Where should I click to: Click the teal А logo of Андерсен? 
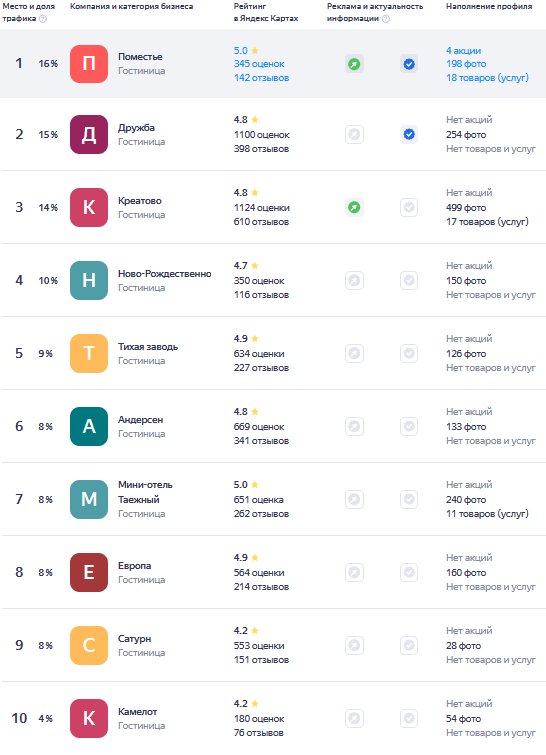pyautogui.click(x=89, y=427)
